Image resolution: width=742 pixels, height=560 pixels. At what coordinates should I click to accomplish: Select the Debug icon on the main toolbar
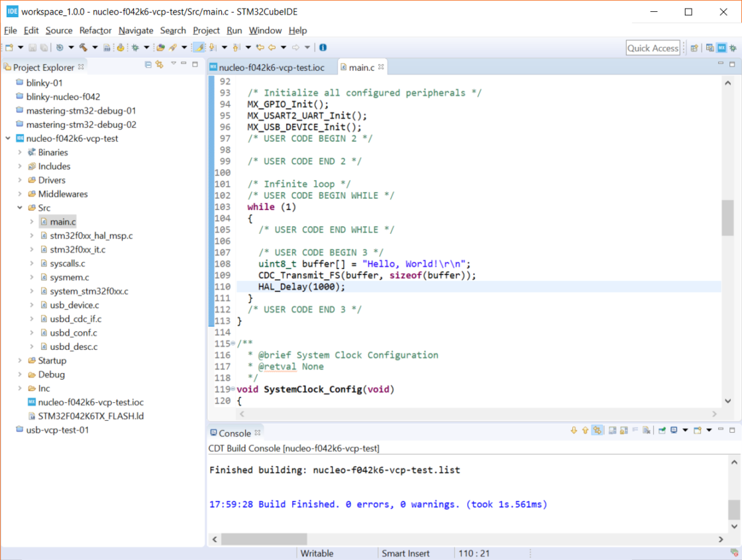pyautogui.click(x=121, y=47)
